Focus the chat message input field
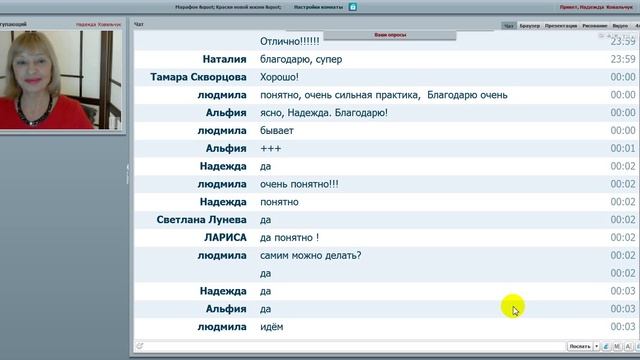 coord(355,346)
